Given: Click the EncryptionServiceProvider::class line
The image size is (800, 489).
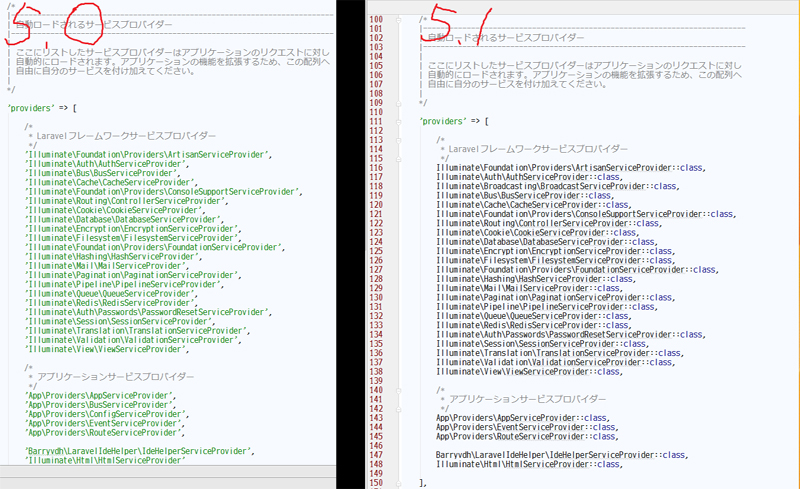Looking at the screenshot, I should click(x=556, y=251).
